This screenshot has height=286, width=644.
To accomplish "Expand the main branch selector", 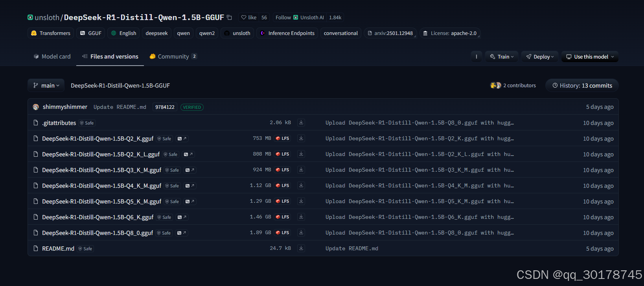I will [x=46, y=85].
